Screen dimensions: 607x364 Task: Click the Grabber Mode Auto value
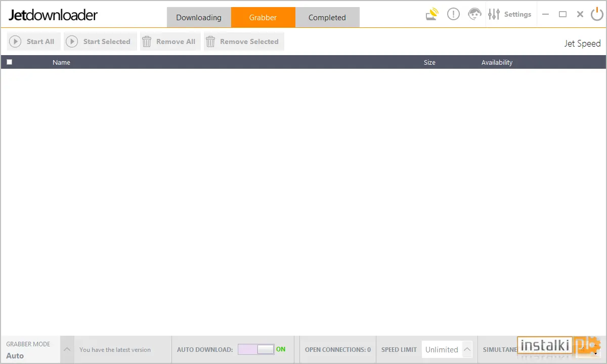coord(15,356)
